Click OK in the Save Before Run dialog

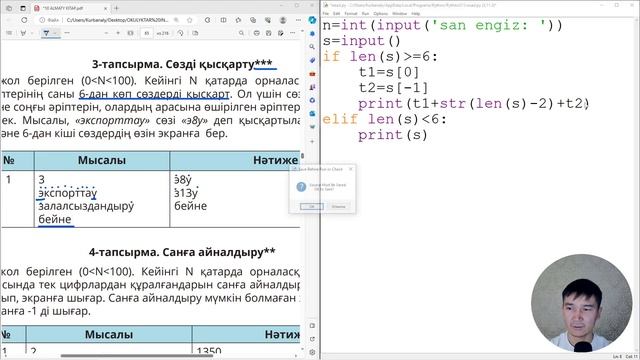point(312,207)
